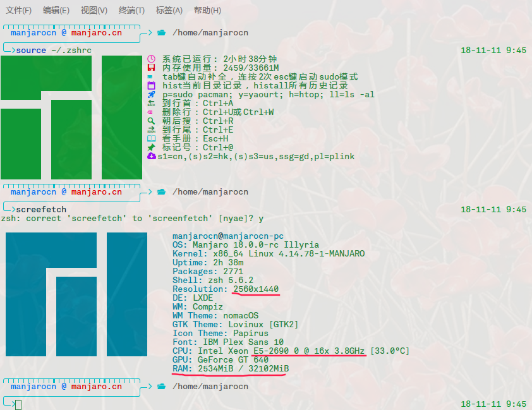Click the 'GPU: GeForce GT 640' line
532x410 pixels.
(221, 359)
